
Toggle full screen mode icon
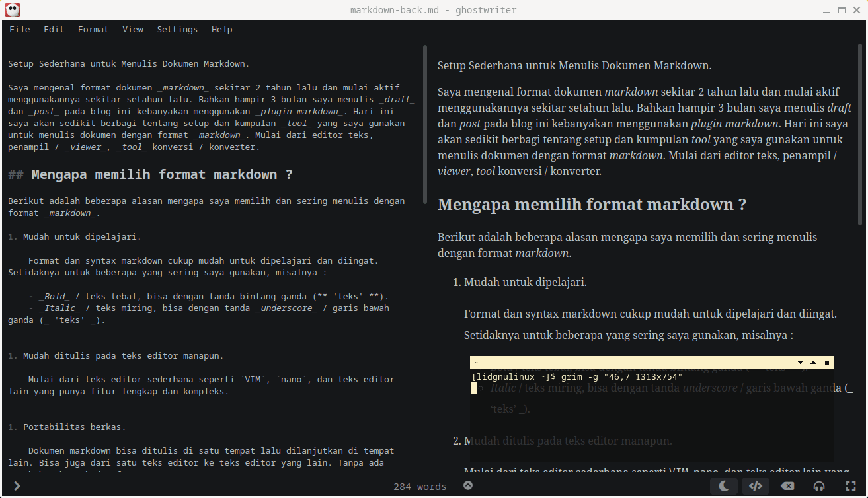(x=851, y=487)
